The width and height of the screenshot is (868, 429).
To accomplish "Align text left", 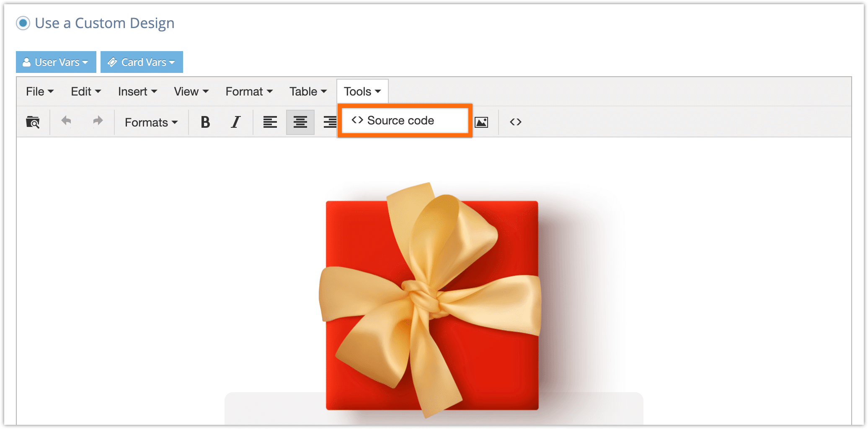I will [270, 122].
